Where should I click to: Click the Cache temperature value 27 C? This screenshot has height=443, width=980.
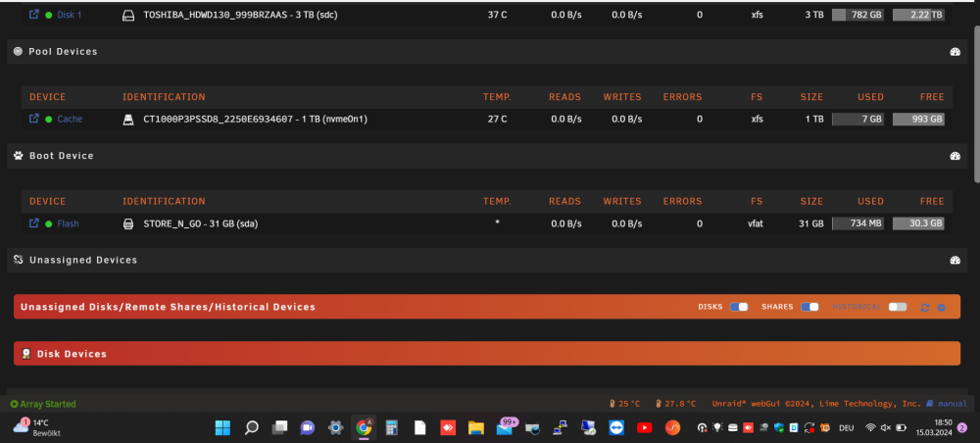click(497, 119)
